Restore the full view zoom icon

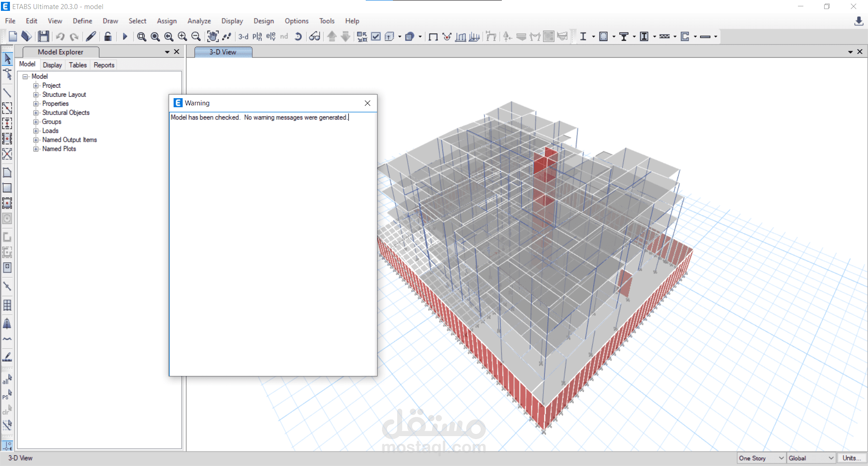click(x=155, y=37)
